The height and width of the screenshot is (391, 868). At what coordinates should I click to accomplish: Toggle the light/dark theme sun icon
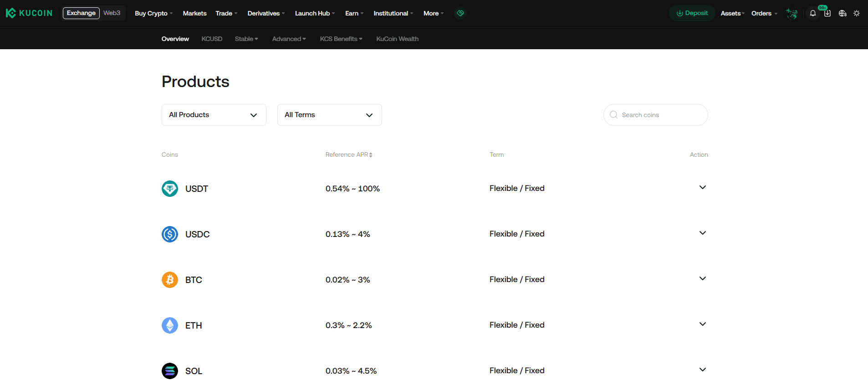tap(857, 13)
